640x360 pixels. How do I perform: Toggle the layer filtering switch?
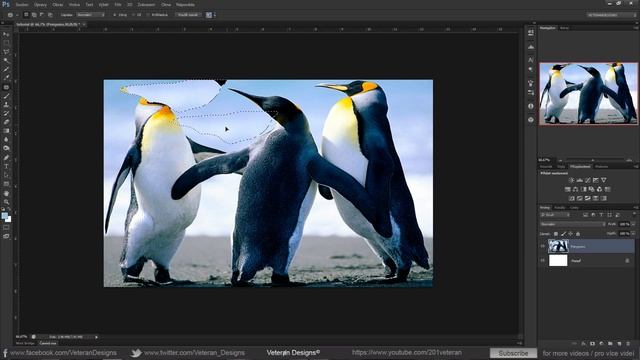tap(633, 215)
